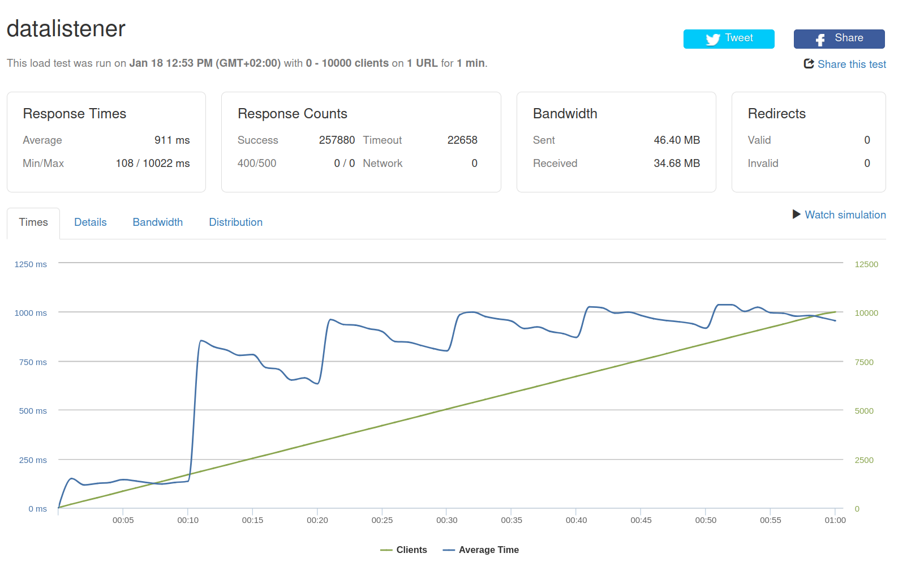Click the 01:00 time axis label
The width and height of the screenshot is (924, 566).
point(835,520)
